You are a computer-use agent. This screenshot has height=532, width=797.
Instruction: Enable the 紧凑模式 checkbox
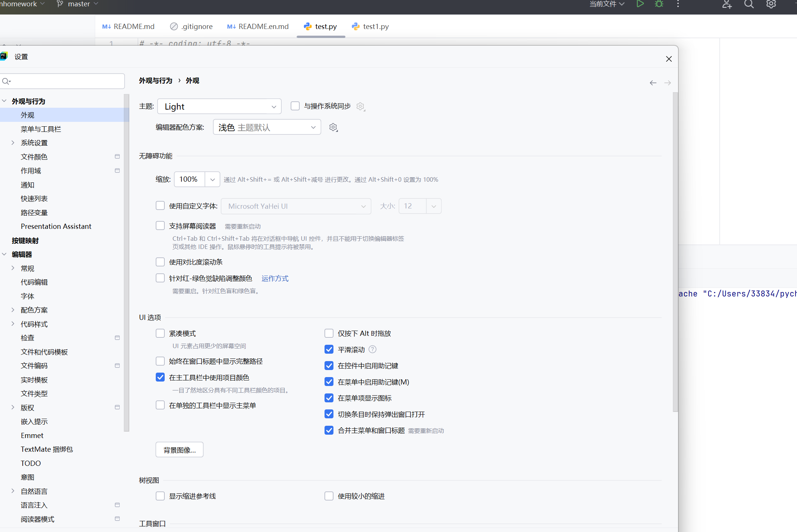point(160,333)
